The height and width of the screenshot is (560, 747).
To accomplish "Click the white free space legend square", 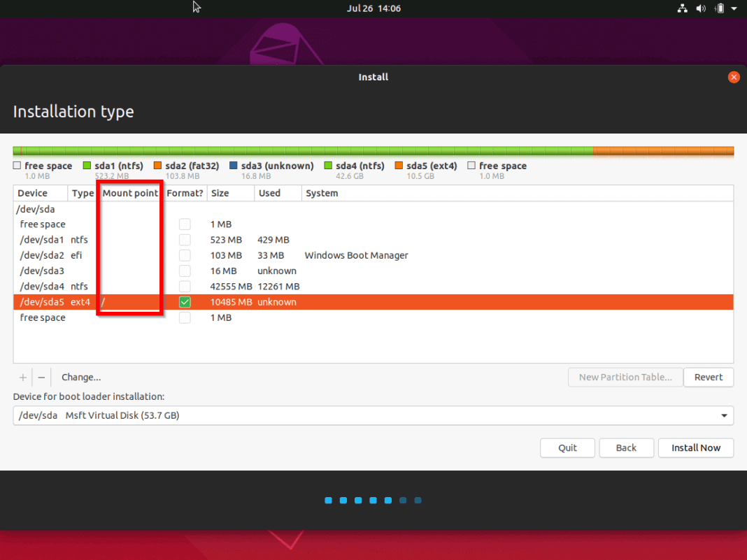I will (15, 165).
